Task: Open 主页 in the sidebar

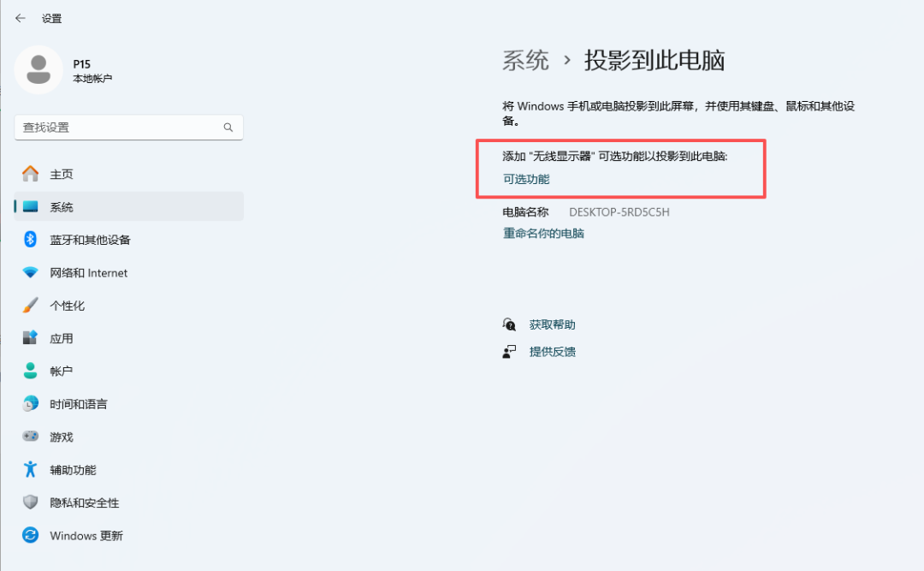Action: (128, 174)
